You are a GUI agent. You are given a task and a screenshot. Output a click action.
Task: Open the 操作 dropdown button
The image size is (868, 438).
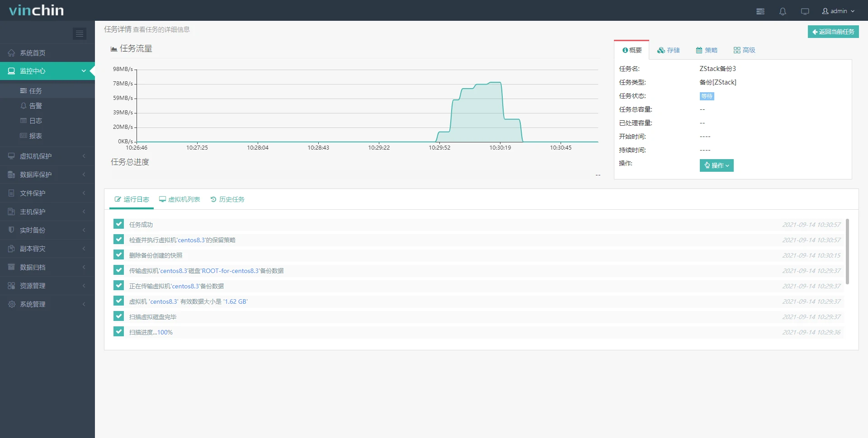click(x=716, y=165)
